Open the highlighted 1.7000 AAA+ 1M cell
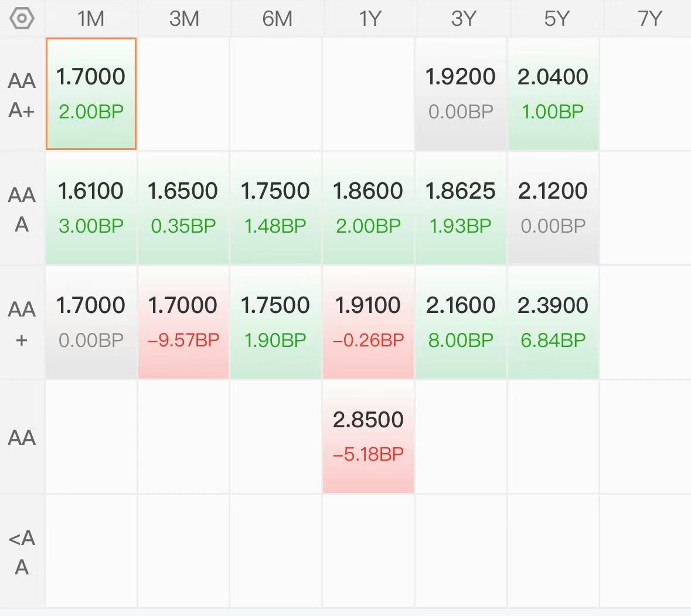Image resolution: width=691 pixels, height=616 pixels. coord(91,94)
